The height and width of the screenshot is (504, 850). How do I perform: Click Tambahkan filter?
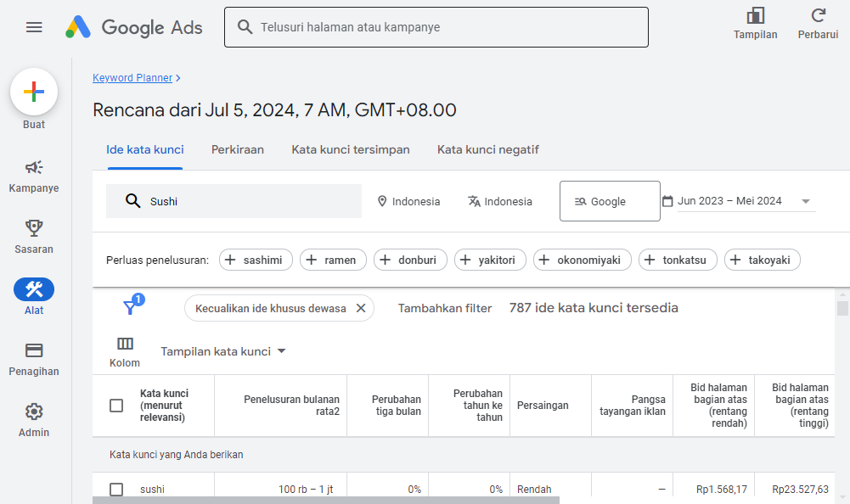pyautogui.click(x=444, y=308)
